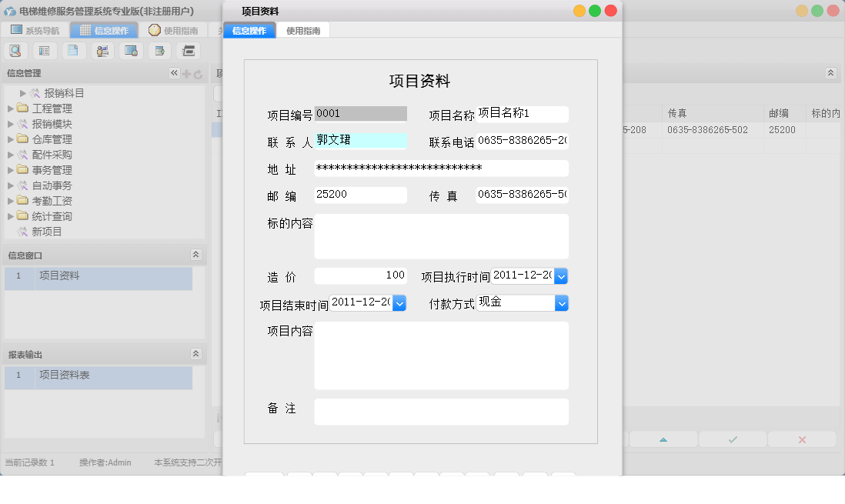The height and width of the screenshot is (504, 845).
Task: Click the window with green plus icon
Action: coord(160,51)
